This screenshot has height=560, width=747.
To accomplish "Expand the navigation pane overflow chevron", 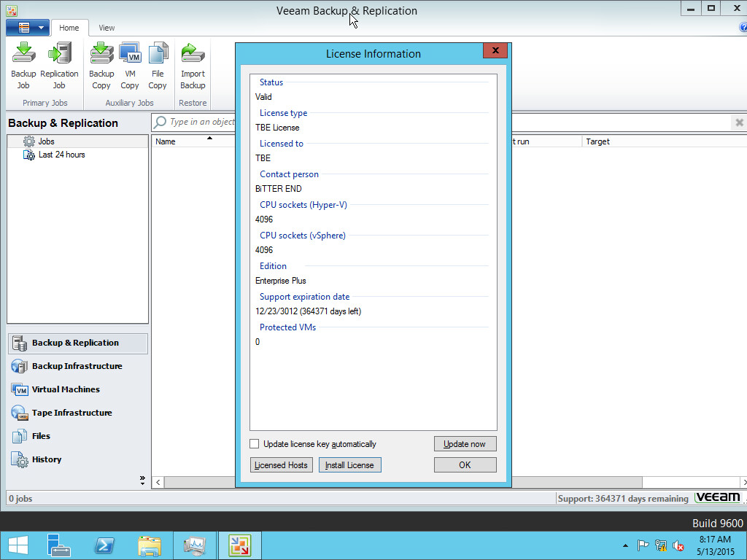I will [142, 481].
